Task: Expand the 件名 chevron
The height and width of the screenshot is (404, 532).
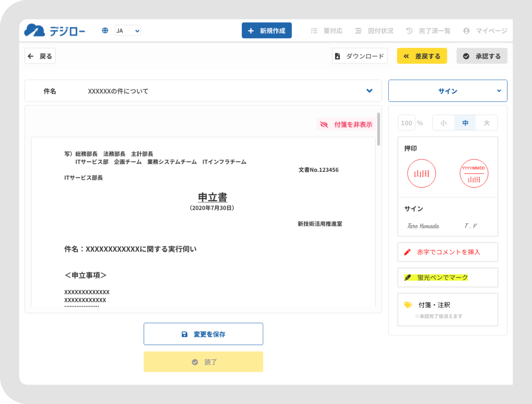Action: point(369,91)
